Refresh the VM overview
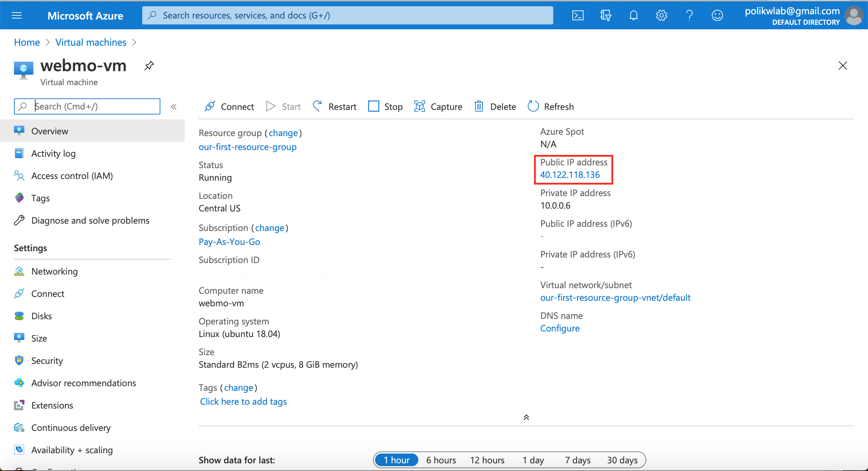This screenshot has height=471, width=868. click(x=550, y=106)
